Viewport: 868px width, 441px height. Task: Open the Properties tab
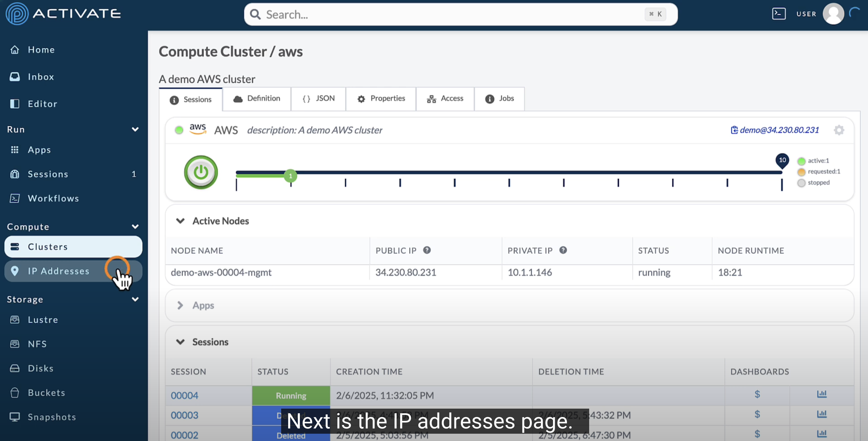pos(381,99)
